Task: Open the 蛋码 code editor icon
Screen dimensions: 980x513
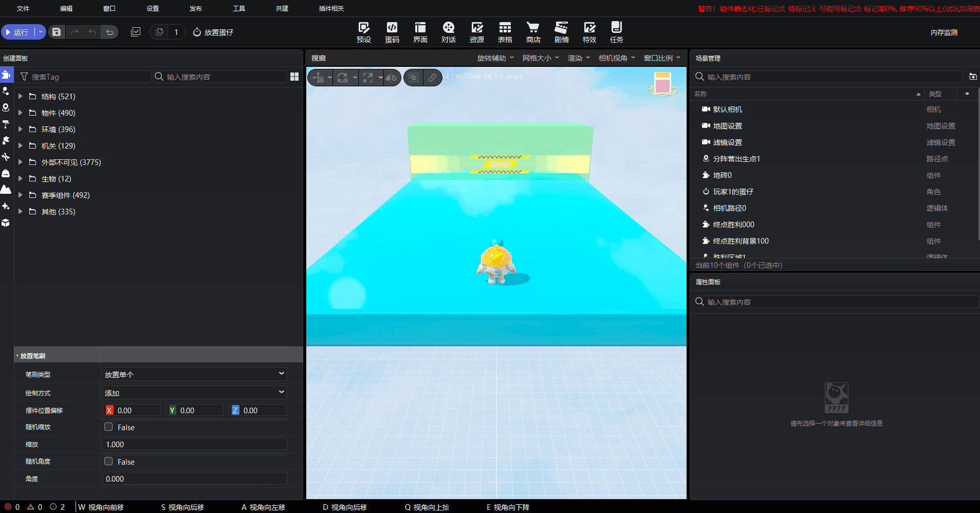Action: [x=392, y=32]
